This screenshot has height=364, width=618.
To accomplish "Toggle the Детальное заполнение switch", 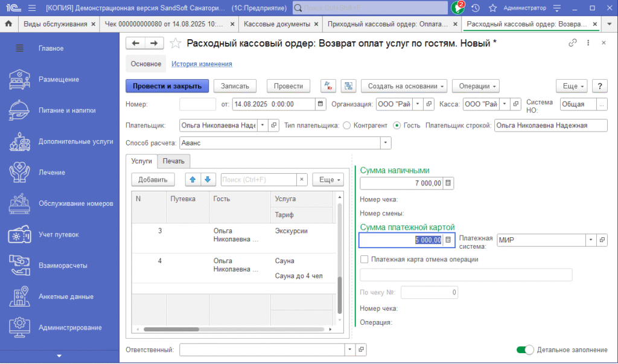I will click(x=526, y=350).
